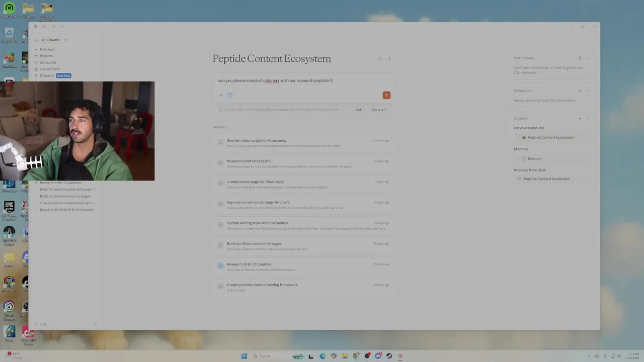
Task: Open Dispatch in the sidebar
Action: 46,75
